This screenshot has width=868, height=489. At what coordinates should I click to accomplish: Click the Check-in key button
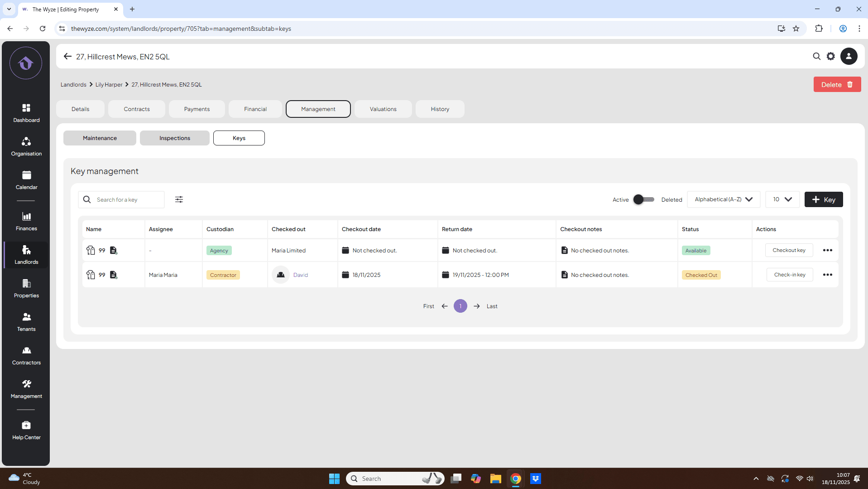tap(789, 275)
